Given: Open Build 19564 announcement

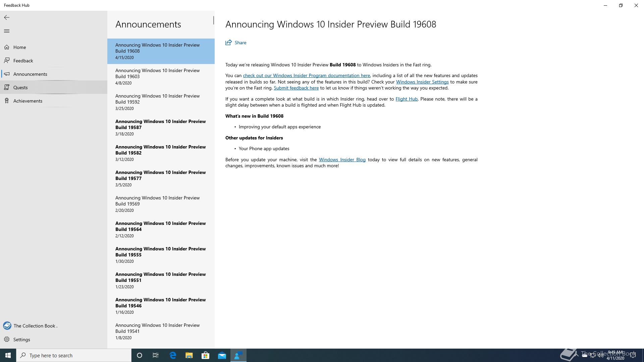Looking at the screenshot, I should pyautogui.click(x=161, y=229).
